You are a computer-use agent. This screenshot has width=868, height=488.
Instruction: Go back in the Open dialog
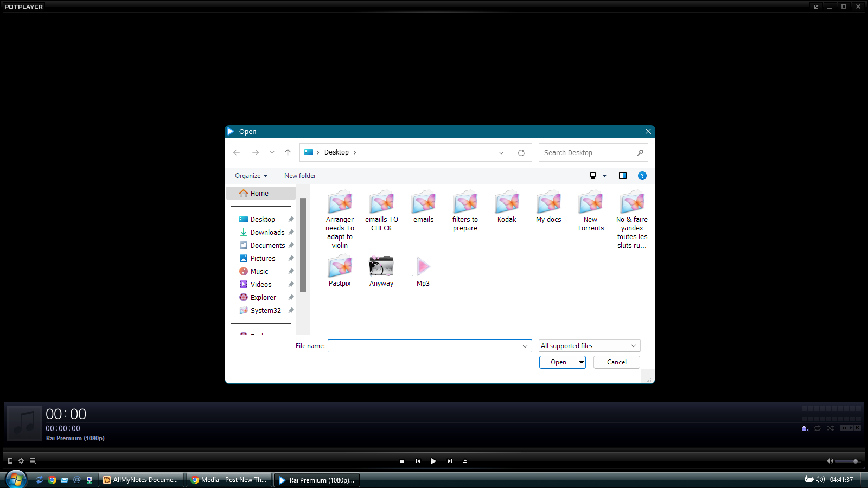pyautogui.click(x=237, y=152)
